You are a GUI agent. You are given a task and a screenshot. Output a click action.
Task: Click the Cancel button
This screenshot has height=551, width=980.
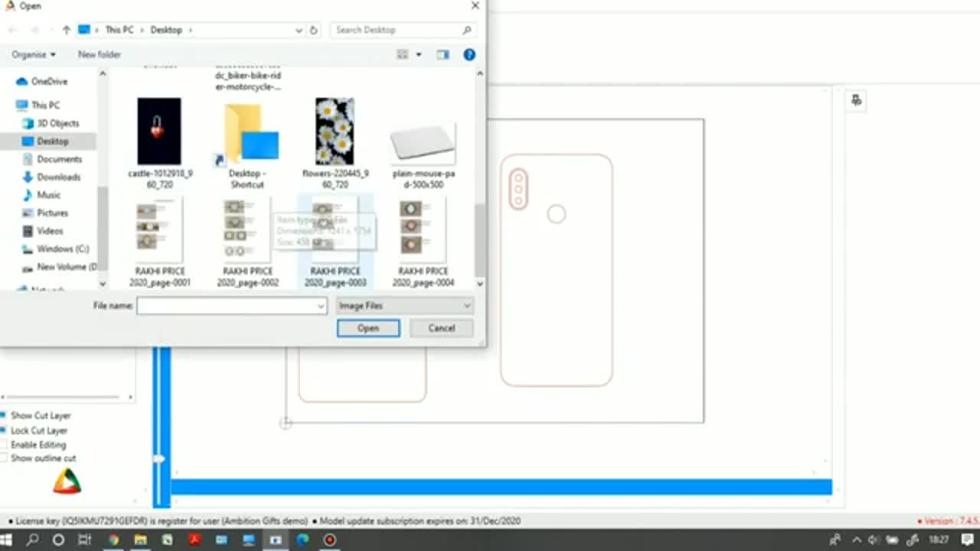tap(441, 328)
